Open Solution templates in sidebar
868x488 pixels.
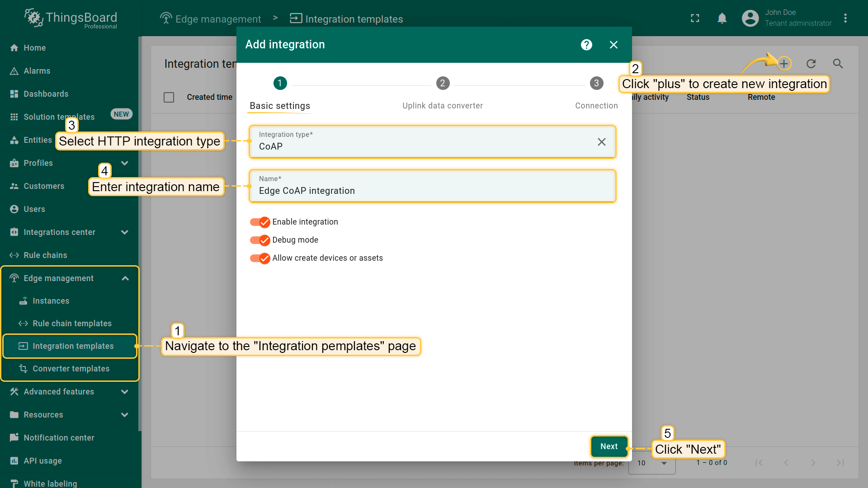tap(69, 117)
